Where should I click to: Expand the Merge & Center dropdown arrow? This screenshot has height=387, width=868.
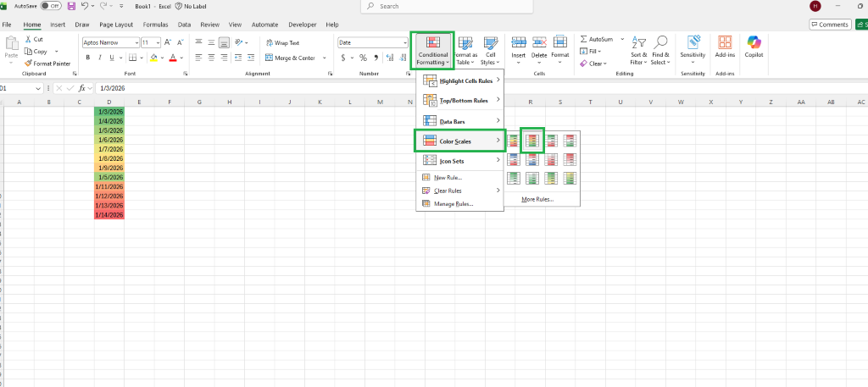tap(325, 58)
